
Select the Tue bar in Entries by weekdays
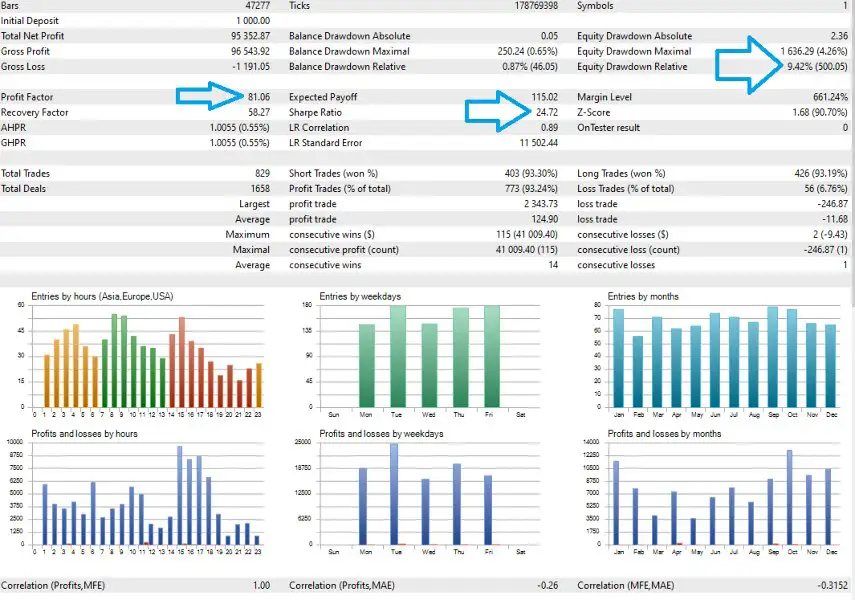[398, 356]
